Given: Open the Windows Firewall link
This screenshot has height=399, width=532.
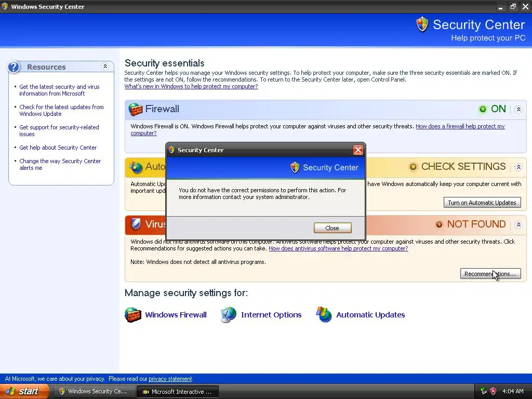Looking at the screenshot, I should coord(176,315).
